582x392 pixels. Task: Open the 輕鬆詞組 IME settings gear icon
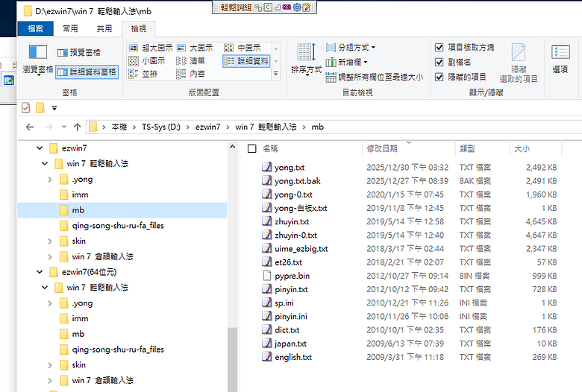tap(297, 7)
